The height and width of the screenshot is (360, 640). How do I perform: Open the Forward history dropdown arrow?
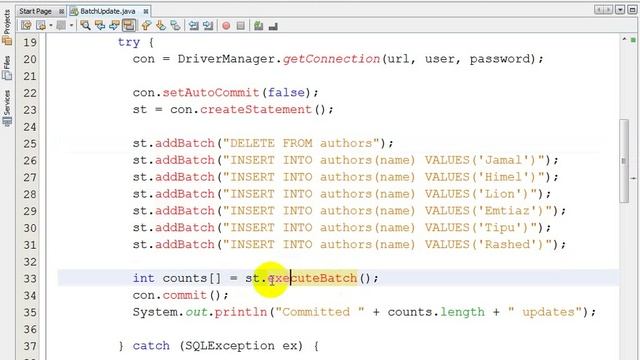click(71, 26)
